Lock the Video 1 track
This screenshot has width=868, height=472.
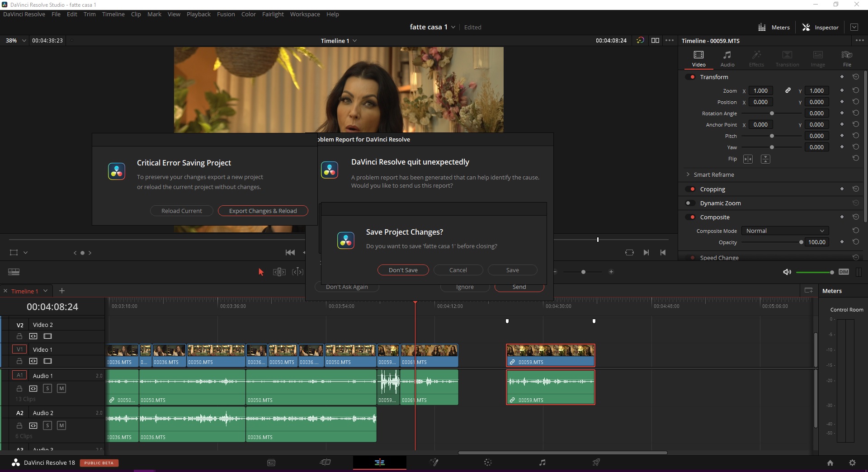[19, 361]
